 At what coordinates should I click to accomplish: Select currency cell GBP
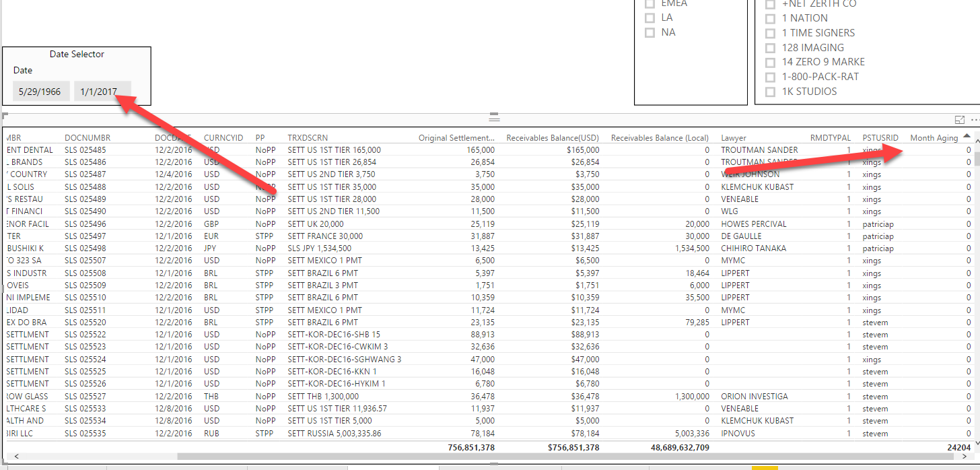point(211,224)
